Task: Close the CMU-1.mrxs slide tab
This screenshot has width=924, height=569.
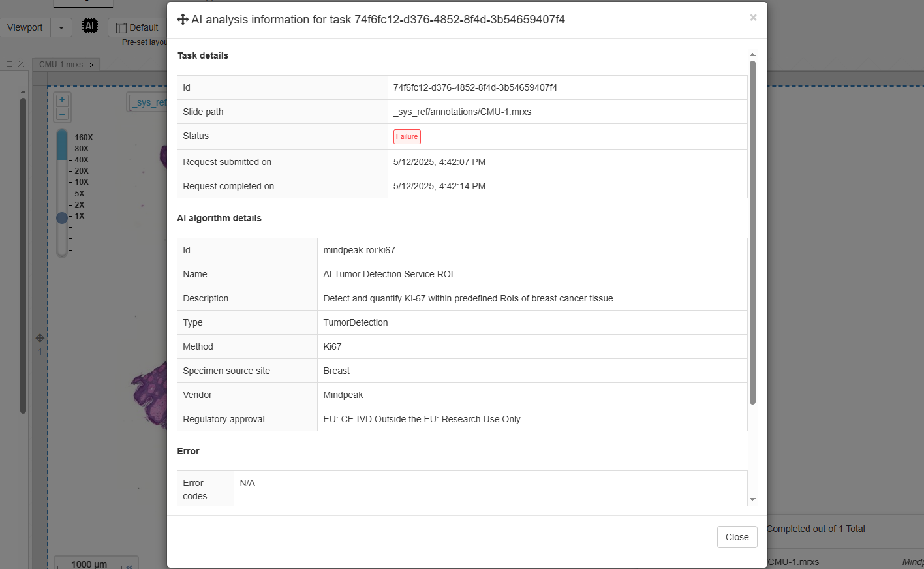Action: click(x=92, y=65)
